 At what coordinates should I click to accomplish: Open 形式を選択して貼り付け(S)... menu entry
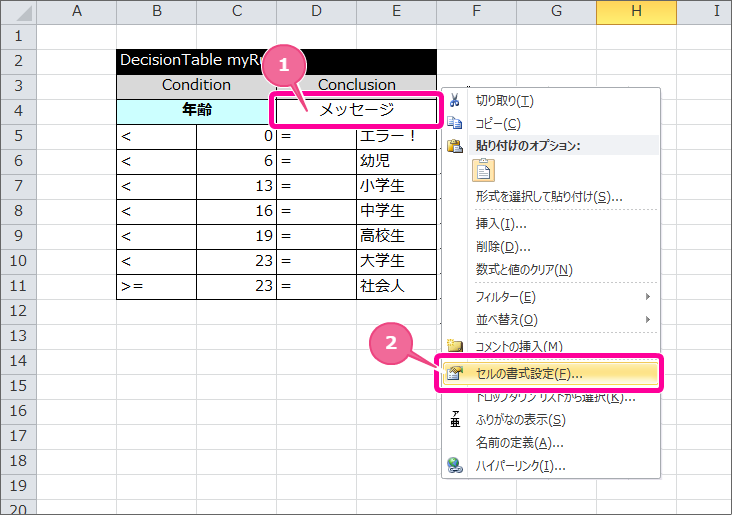pos(549,197)
